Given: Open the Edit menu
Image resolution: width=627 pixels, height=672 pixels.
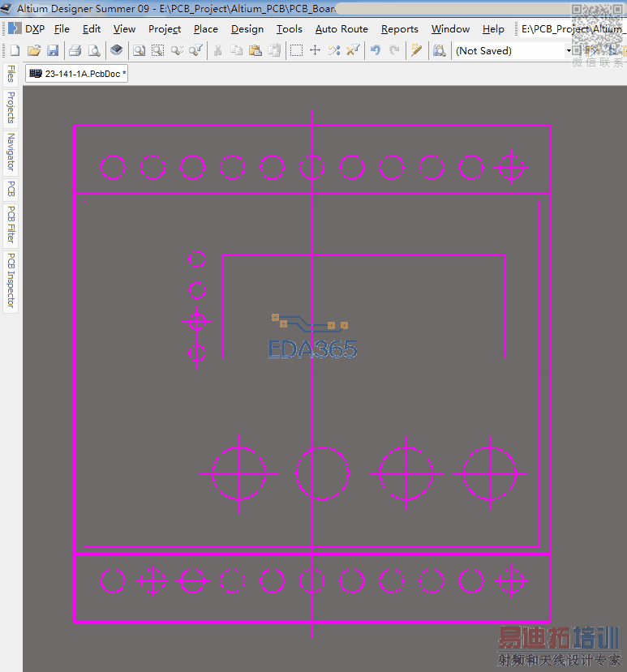Looking at the screenshot, I should [92, 28].
